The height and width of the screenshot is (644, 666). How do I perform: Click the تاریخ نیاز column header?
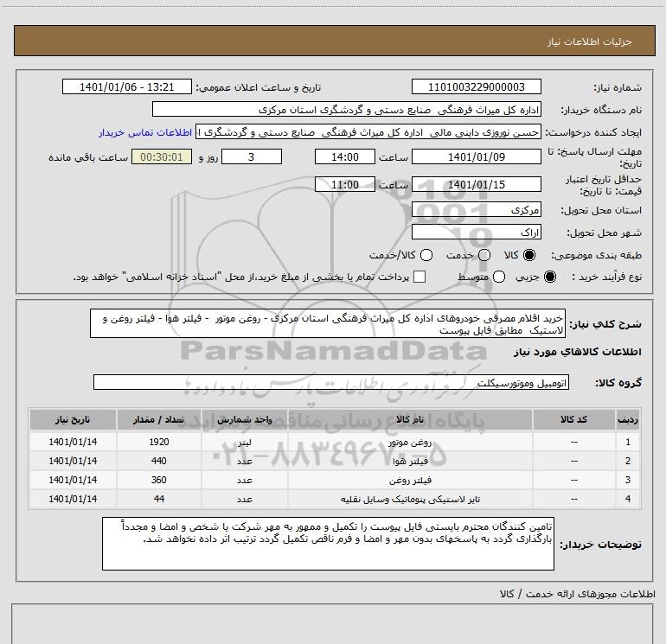[x=73, y=419]
